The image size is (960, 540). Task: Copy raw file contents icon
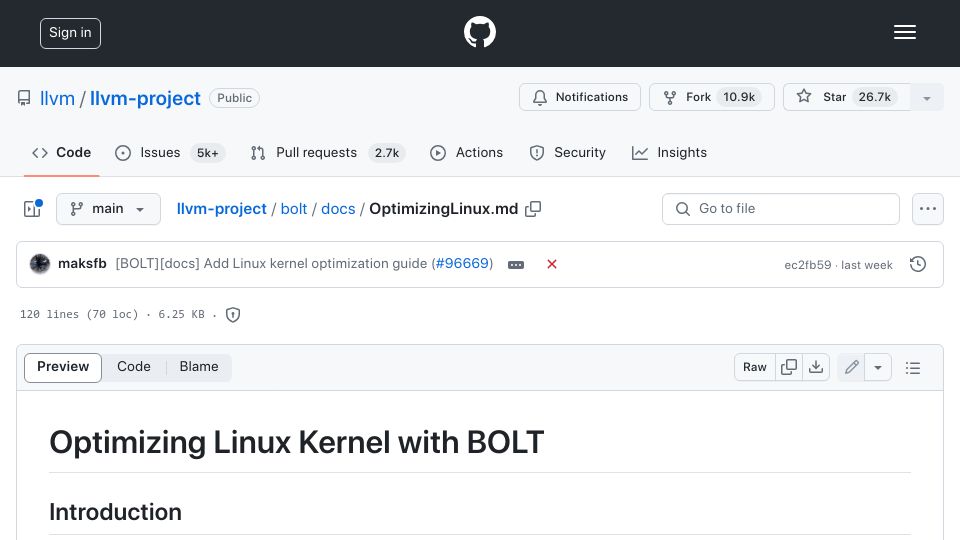coord(789,367)
